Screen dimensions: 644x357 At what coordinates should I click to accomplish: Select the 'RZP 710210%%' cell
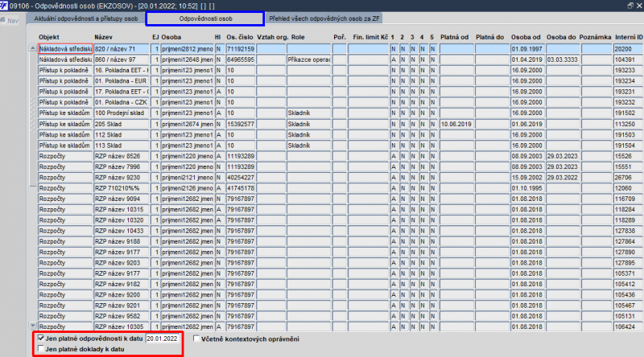point(122,188)
